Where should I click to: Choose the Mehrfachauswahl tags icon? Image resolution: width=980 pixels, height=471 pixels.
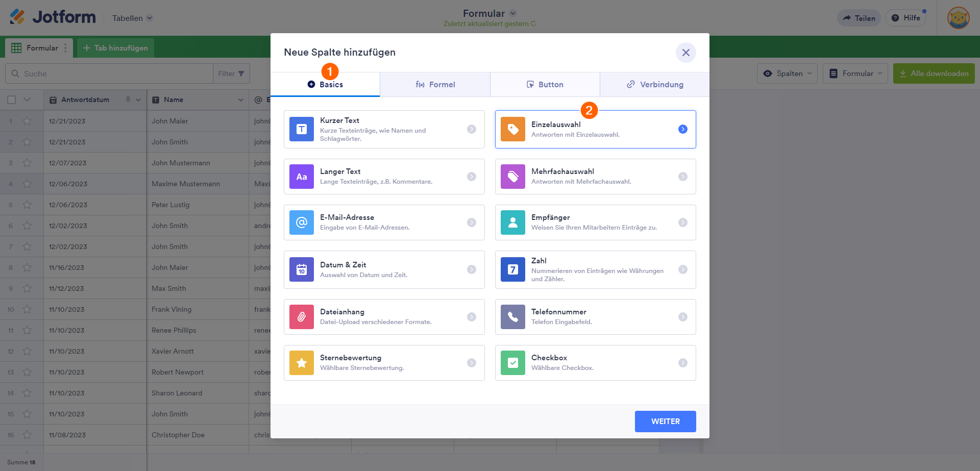(x=512, y=177)
